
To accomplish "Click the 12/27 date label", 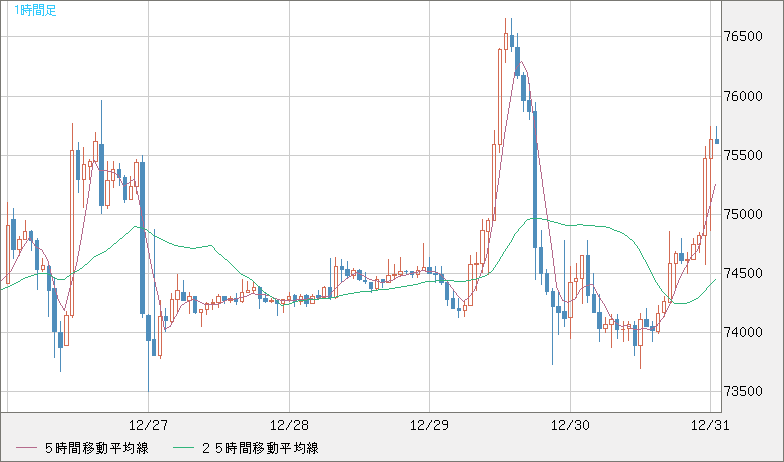I will point(148,426).
